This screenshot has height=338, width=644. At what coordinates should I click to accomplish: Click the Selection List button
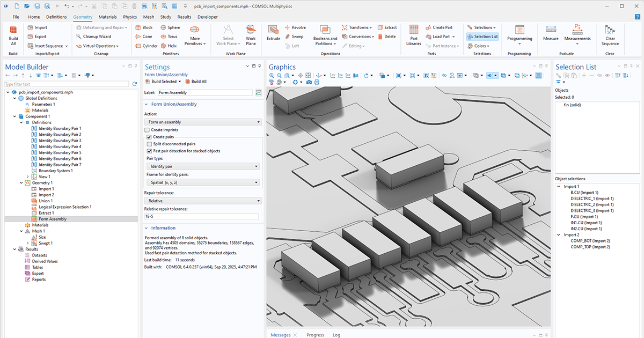[482, 36]
